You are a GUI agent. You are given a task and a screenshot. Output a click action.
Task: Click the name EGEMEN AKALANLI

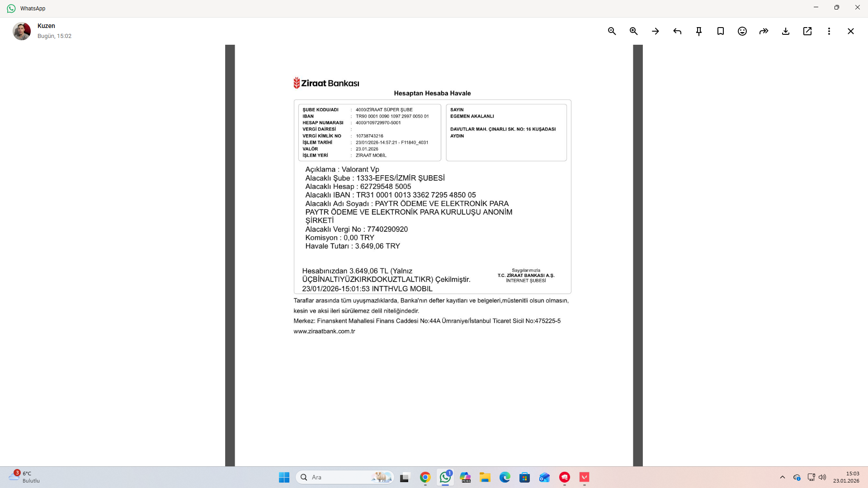(472, 116)
